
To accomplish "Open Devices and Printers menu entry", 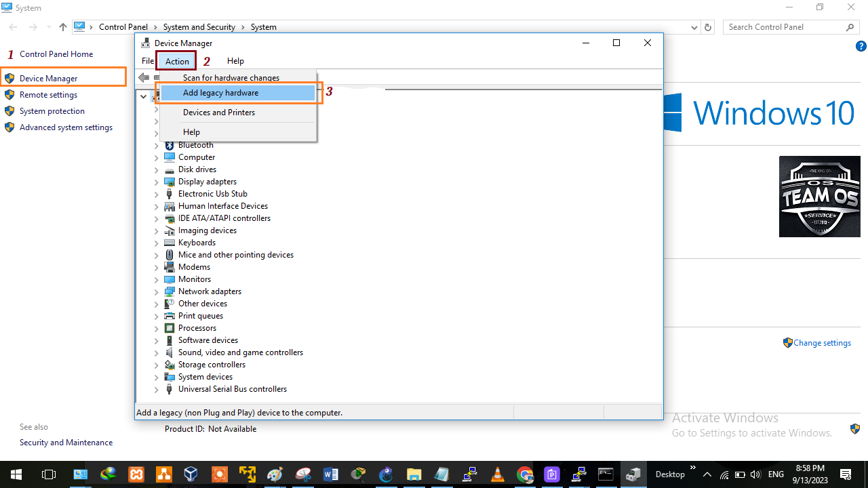I will [x=218, y=113].
